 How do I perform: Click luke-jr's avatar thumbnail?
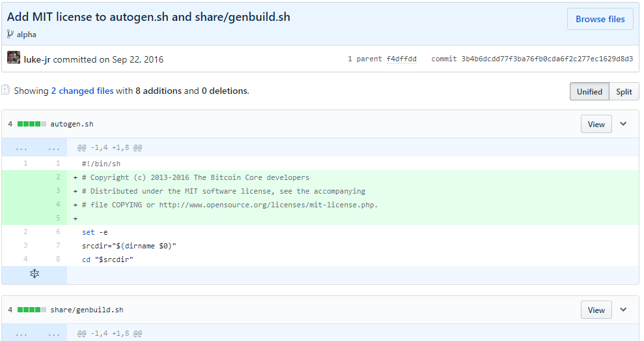14,59
